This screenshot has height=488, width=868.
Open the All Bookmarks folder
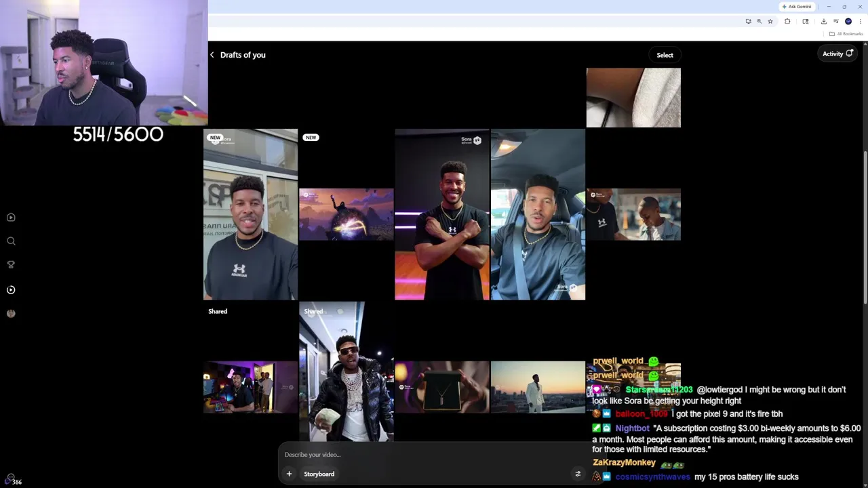tap(846, 34)
